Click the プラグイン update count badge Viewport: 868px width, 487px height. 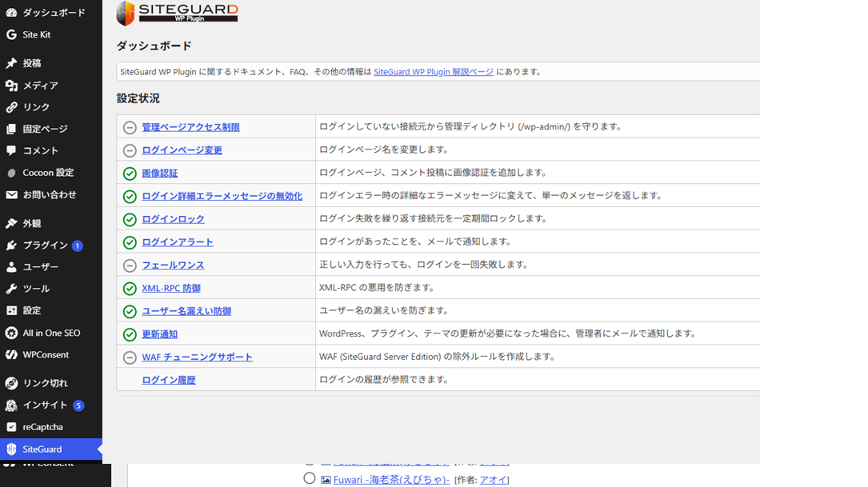point(78,245)
